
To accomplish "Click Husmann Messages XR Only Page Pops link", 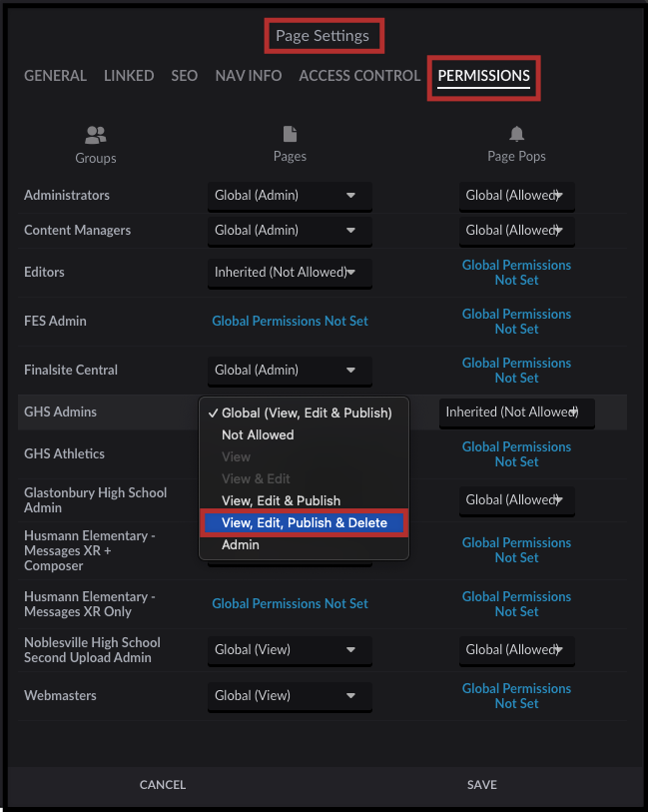I will click(x=516, y=604).
